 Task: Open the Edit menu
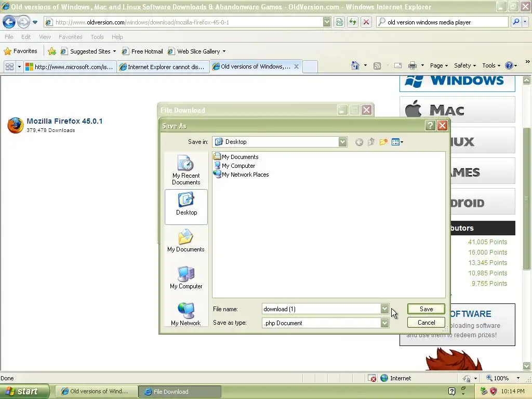[26, 37]
